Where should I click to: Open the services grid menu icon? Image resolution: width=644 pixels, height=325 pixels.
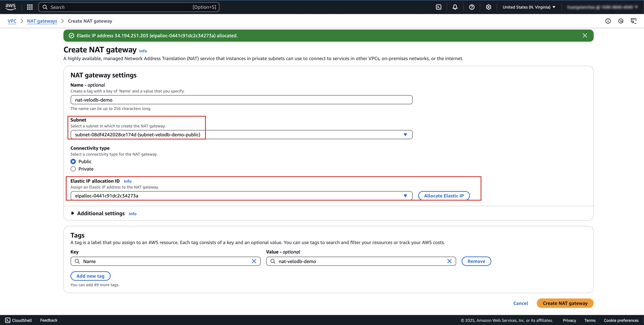click(30, 7)
